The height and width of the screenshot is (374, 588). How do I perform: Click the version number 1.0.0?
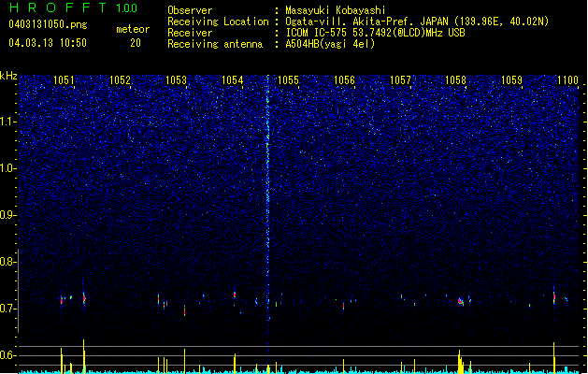pos(127,8)
